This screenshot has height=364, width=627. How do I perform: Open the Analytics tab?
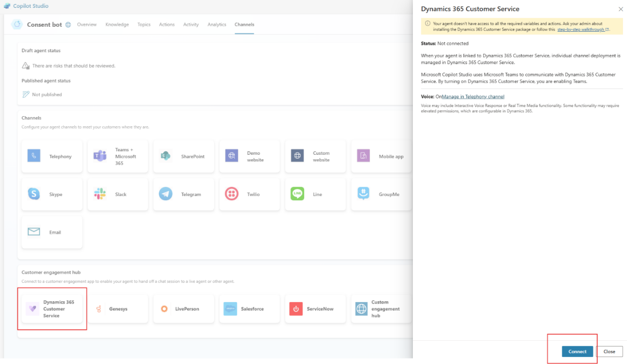[x=217, y=25]
